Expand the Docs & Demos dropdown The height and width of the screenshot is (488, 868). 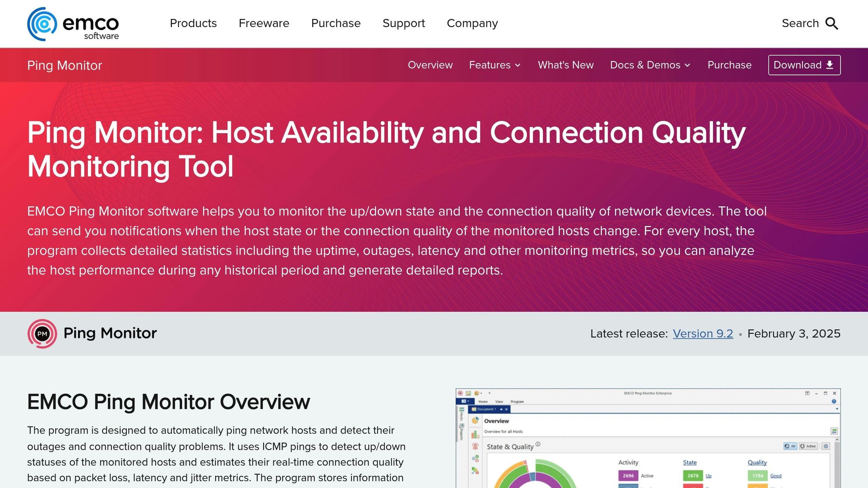(650, 65)
